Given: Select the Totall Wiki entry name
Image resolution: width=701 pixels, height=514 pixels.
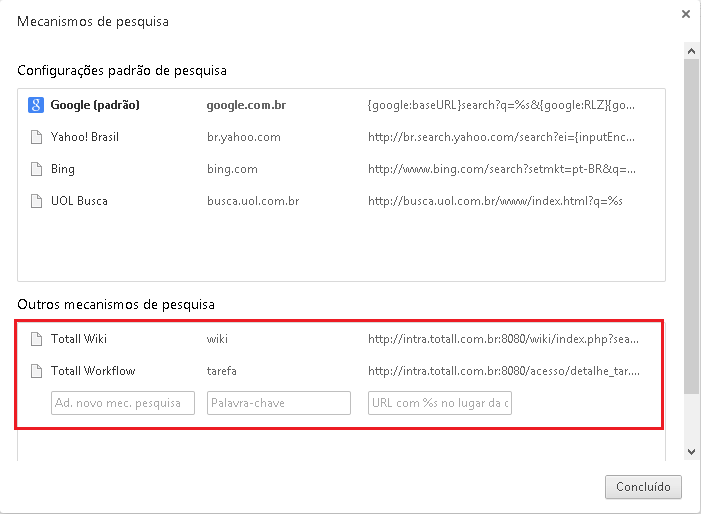Looking at the screenshot, I should (x=79, y=339).
